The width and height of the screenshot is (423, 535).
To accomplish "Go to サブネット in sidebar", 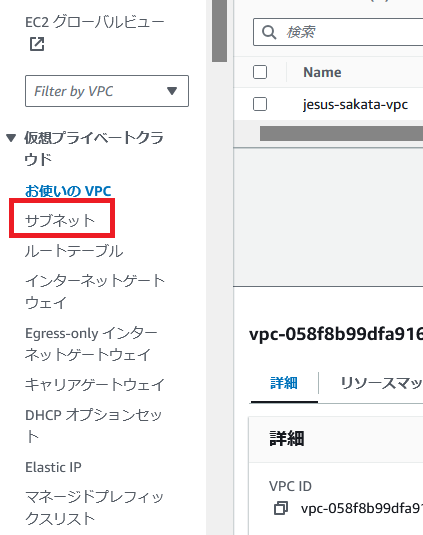I will click(60, 221).
